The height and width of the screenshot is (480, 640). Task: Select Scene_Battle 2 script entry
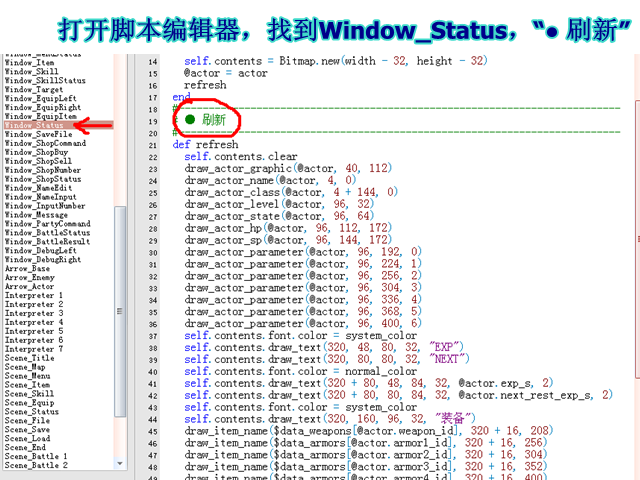[36, 466]
